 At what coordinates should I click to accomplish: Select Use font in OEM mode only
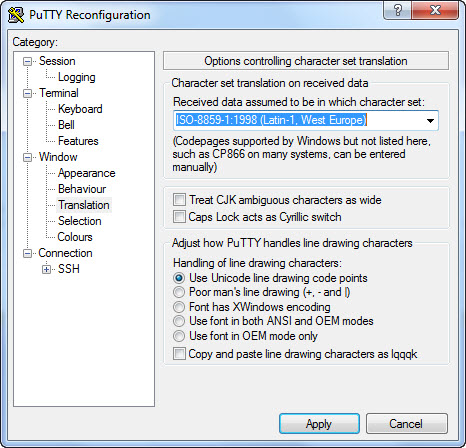point(179,336)
